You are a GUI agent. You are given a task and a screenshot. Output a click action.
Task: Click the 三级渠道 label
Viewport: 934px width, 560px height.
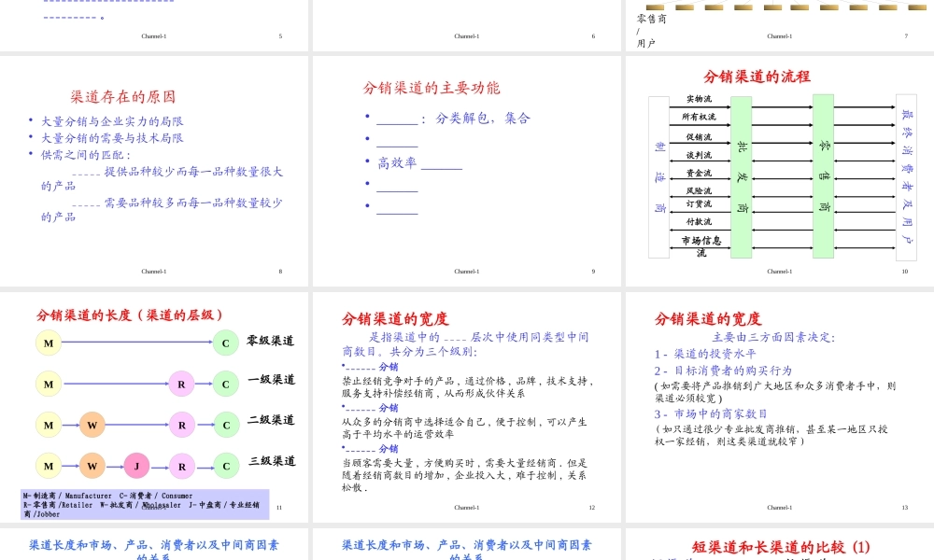tap(272, 461)
